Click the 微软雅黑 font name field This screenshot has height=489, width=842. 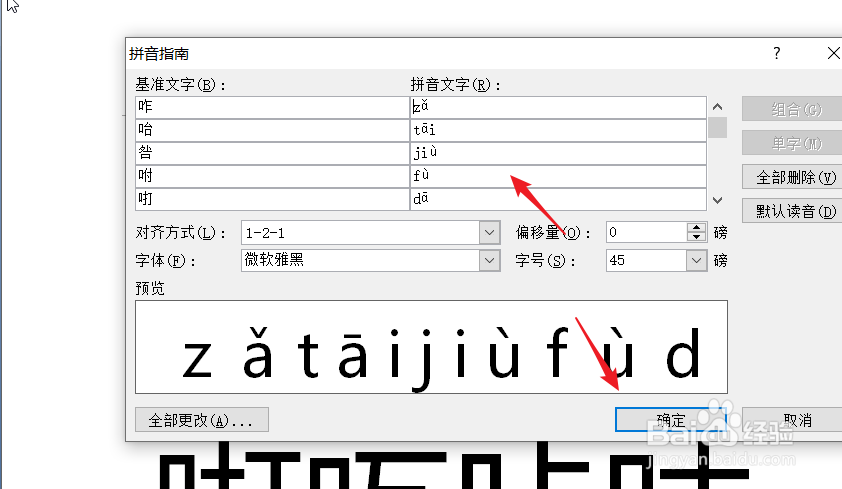[x=360, y=260]
